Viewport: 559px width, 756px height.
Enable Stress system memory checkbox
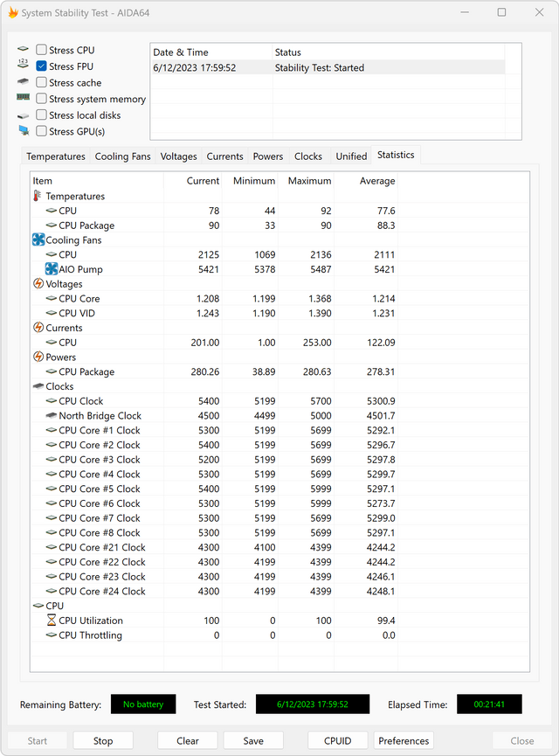click(x=41, y=99)
